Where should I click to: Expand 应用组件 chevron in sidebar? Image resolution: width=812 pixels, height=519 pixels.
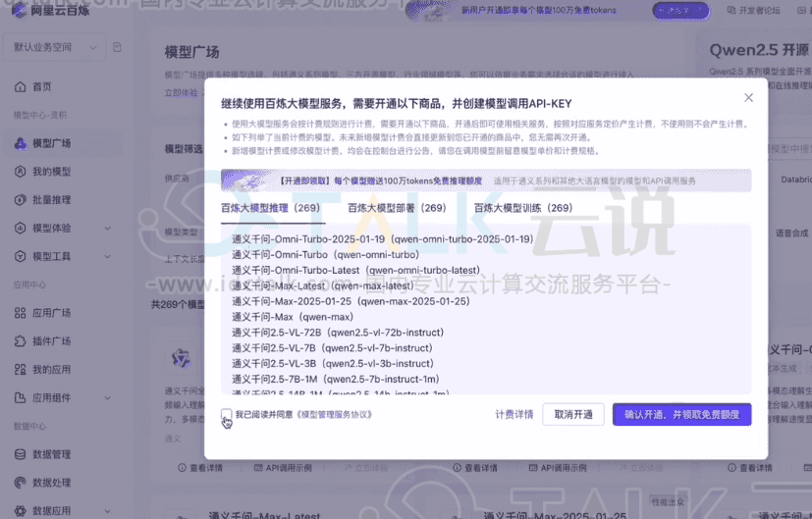pyautogui.click(x=108, y=398)
